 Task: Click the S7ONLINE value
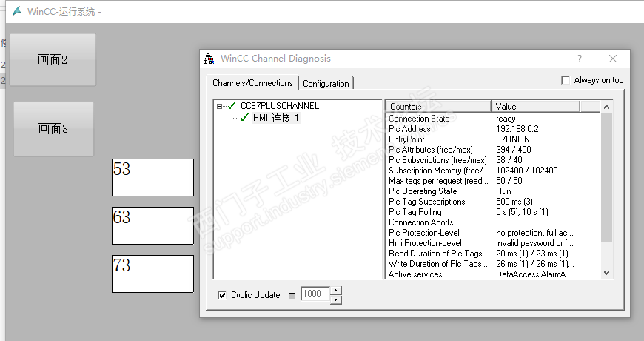click(515, 139)
